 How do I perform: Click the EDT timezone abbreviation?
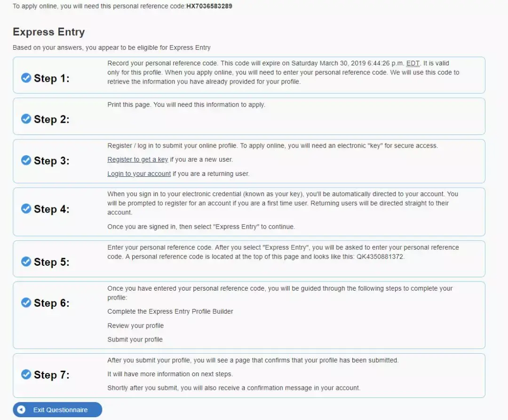tap(413, 63)
